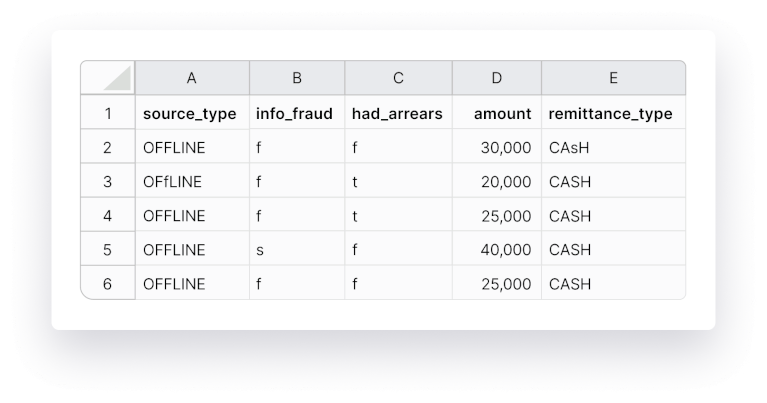Select the 20,000 amount cell
The width and height of the screenshot is (767, 403).
pyautogui.click(x=497, y=180)
